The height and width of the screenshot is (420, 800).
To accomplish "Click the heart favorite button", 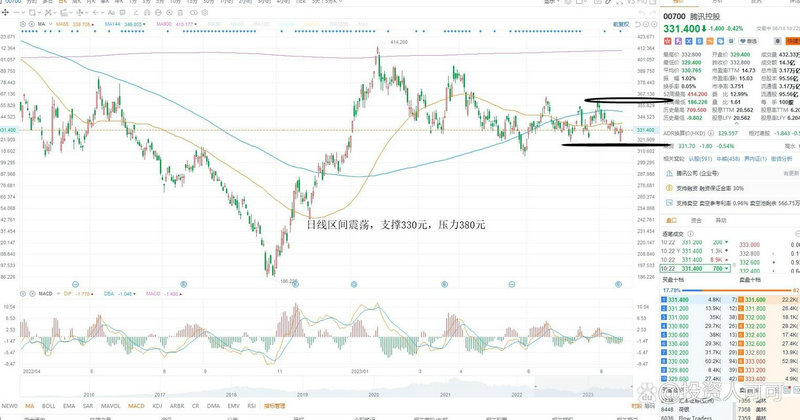I will tap(748, 41).
